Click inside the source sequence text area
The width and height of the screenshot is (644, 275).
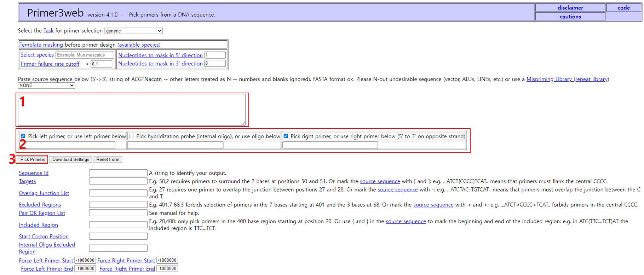[132, 110]
